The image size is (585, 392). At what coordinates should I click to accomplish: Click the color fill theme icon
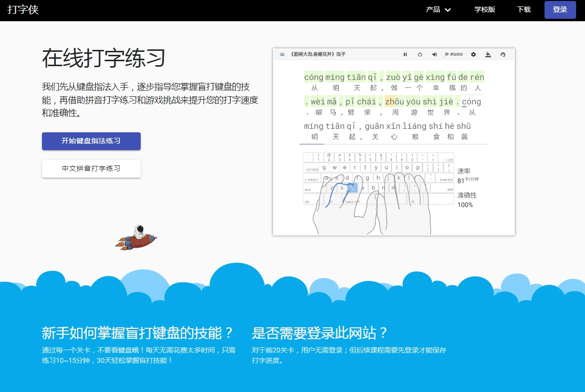[488, 54]
